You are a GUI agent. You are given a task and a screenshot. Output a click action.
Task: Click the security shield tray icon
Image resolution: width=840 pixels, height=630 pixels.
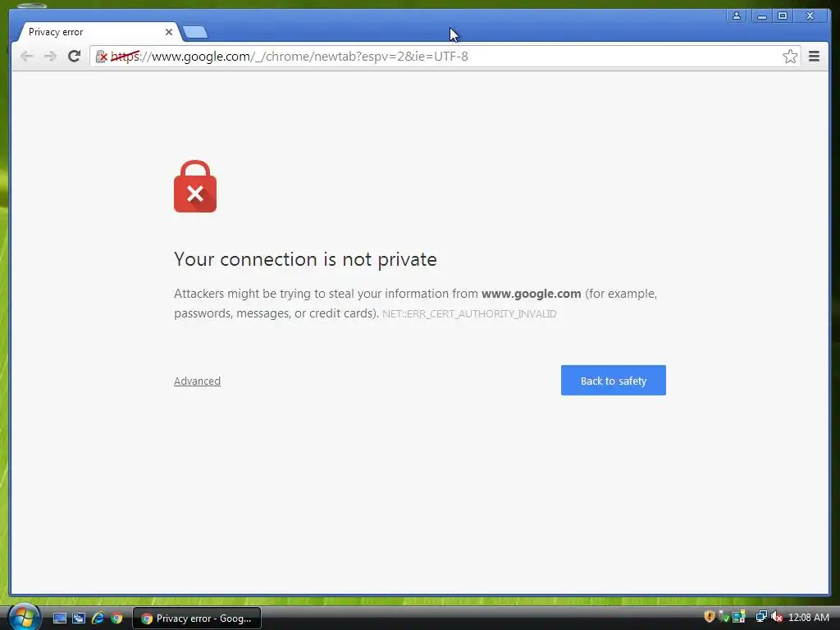[710, 617]
